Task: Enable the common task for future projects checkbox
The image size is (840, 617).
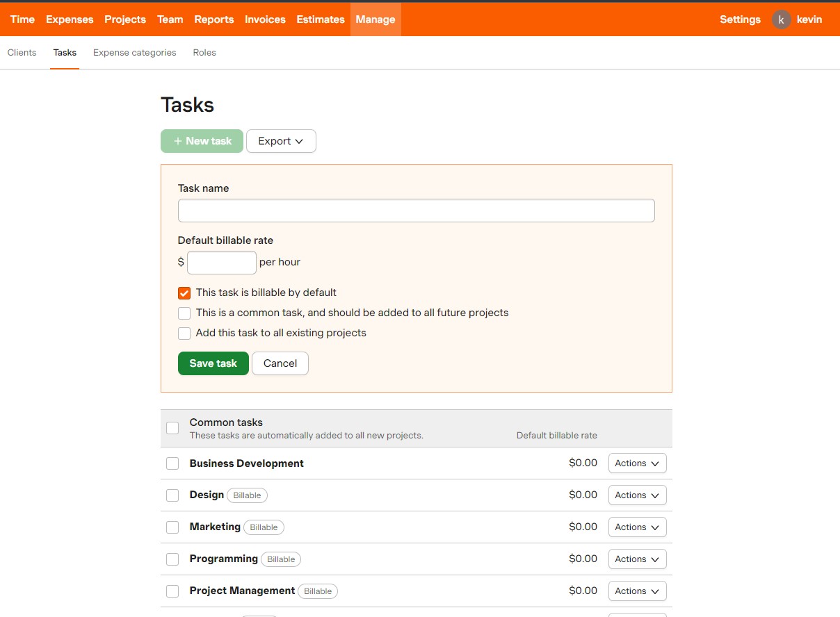Action: point(184,313)
